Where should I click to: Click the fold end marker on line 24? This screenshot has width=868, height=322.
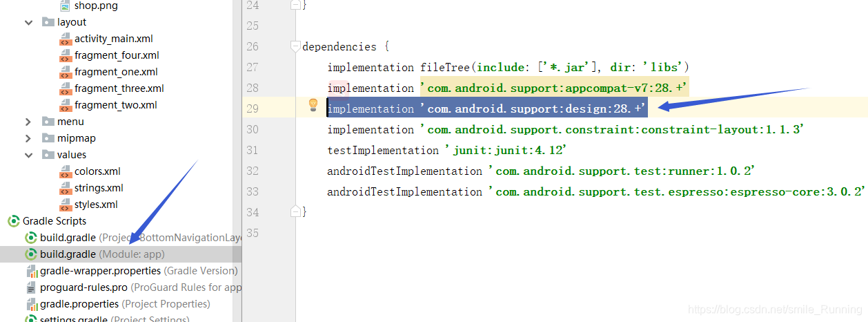pyautogui.click(x=296, y=5)
